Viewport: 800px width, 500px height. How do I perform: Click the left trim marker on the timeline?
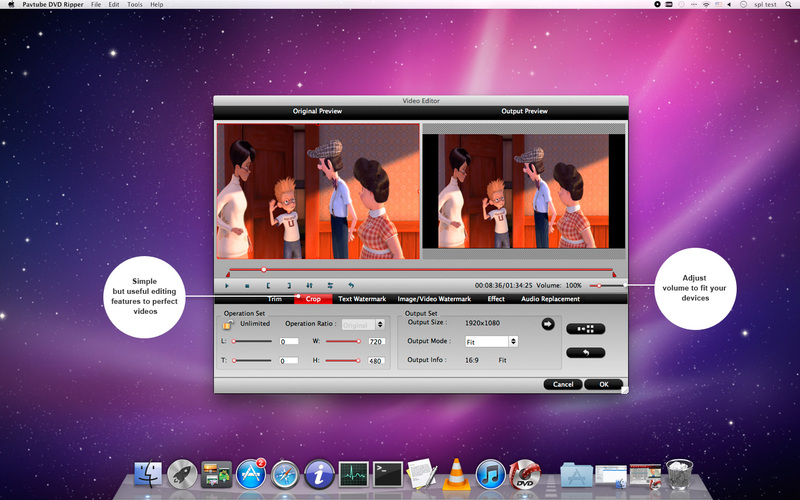(x=228, y=274)
